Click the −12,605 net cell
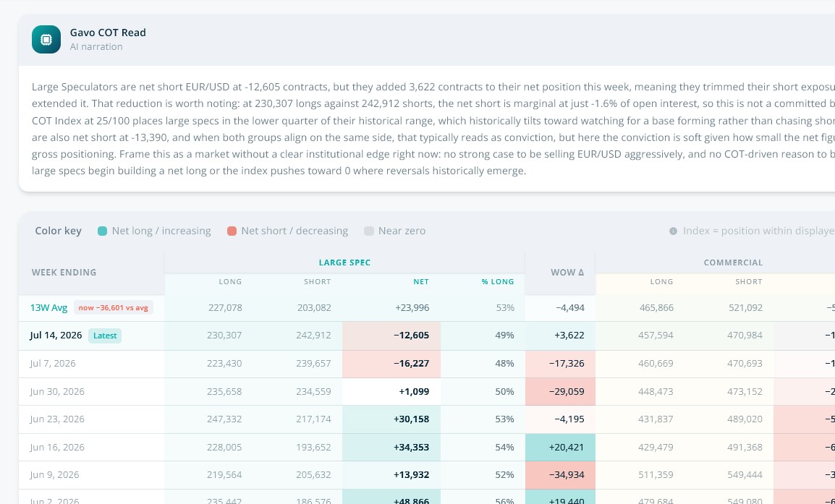Viewport: 835px width, 504px height. [x=391, y=336]
